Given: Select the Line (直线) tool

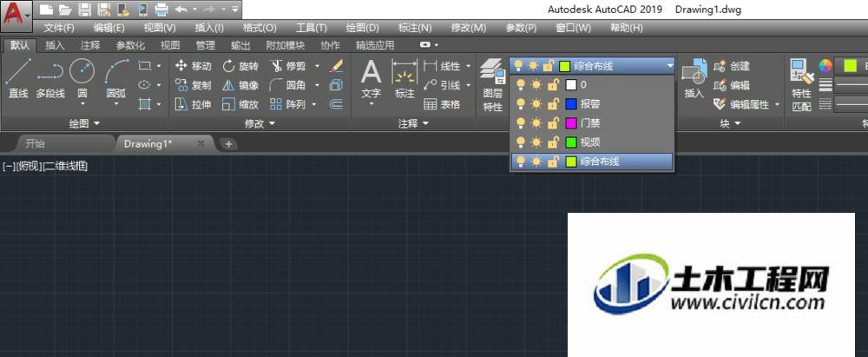Looking at the screenshot, I should pos(17,79).
